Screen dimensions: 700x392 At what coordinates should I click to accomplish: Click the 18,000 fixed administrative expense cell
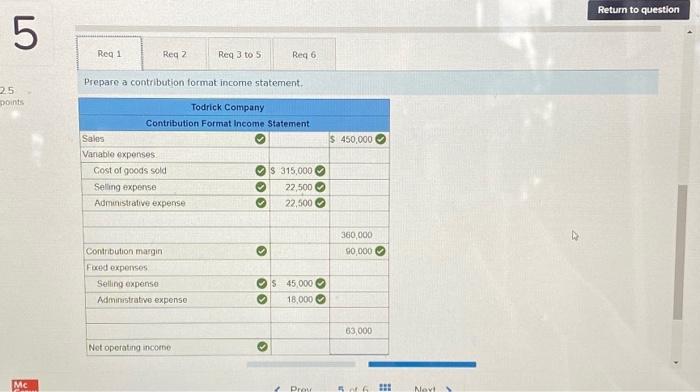[300, 300]
